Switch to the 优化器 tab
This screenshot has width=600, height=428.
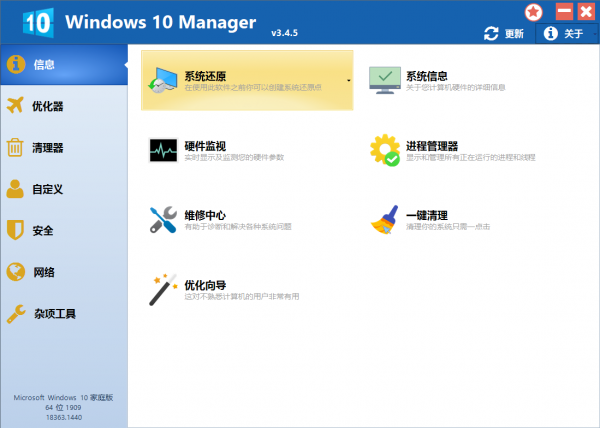47,106
